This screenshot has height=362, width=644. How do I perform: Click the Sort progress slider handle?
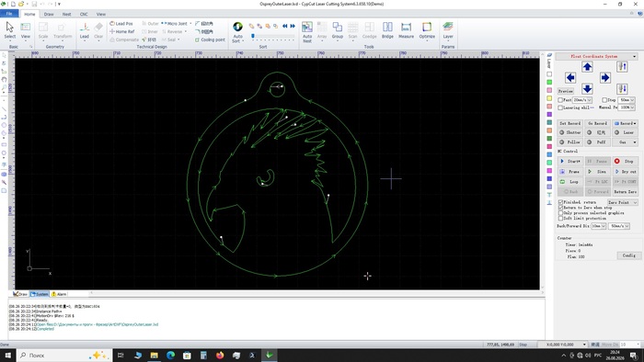(x=253, y=36)
